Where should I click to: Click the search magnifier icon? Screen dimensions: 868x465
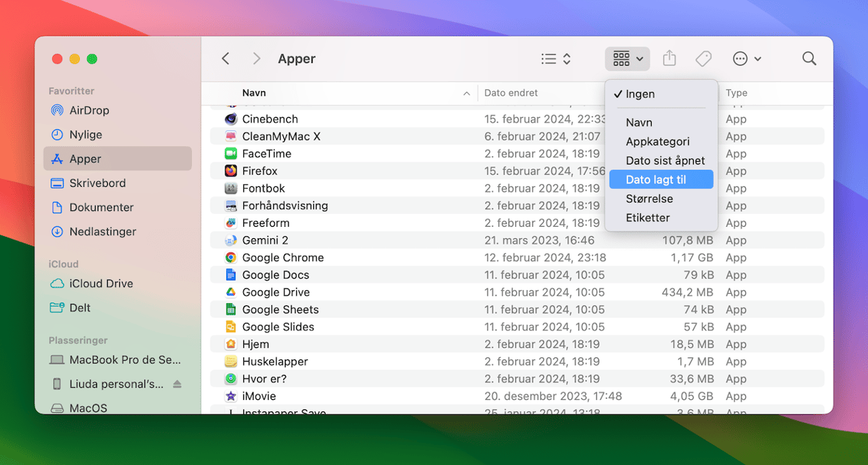809,58
